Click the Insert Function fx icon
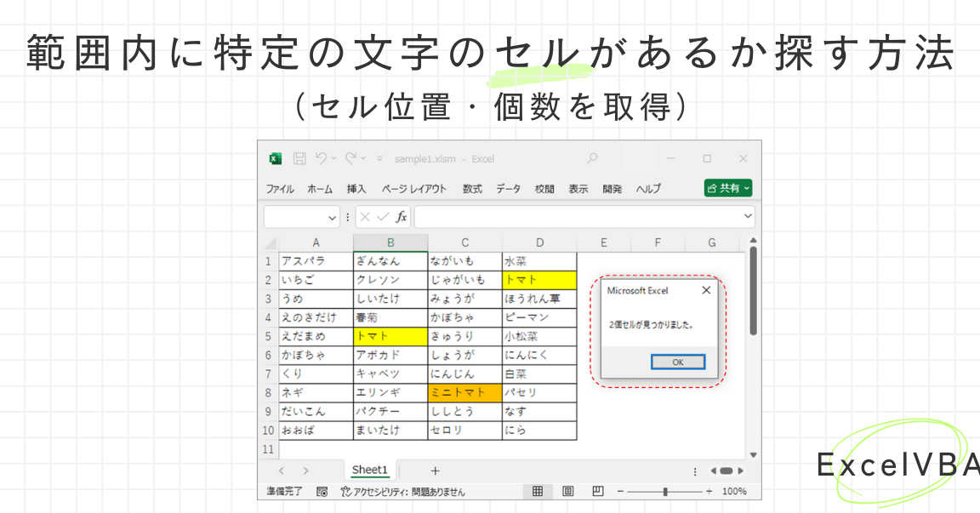Screen dimensions: 980x513 pyautogui.click(x=402, y=217)
